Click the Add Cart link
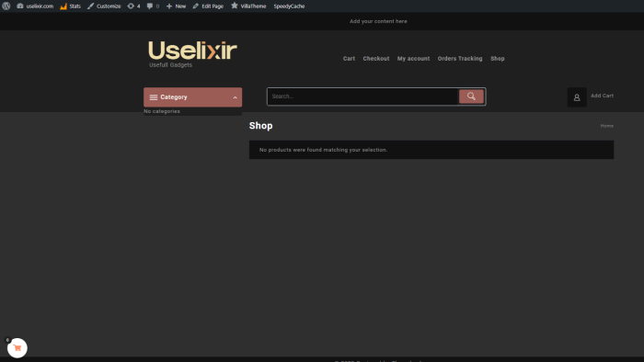Viewport: 644px width, 362px height. pyautogui.click(x=602, y=96)
